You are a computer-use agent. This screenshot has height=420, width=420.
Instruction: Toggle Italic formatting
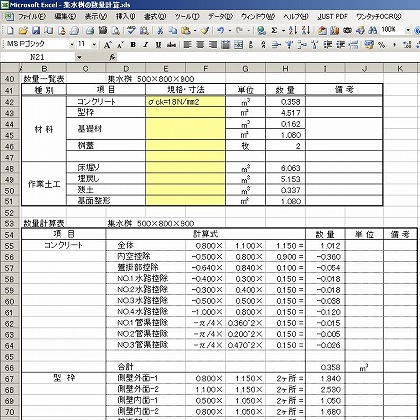tap(145, 45)
